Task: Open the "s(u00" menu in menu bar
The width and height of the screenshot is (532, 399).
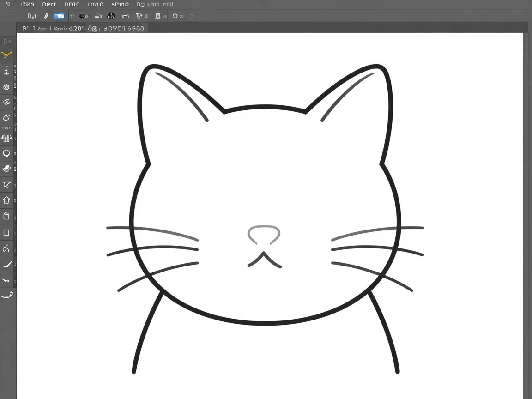Action: pyautogui.click(x=120, y=5)
